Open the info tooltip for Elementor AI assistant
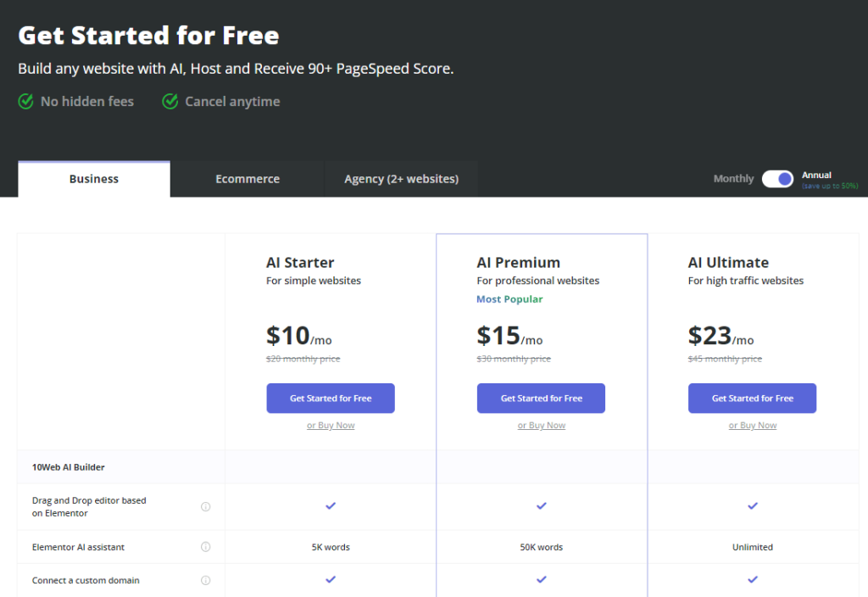 click(x=206, y=546)
